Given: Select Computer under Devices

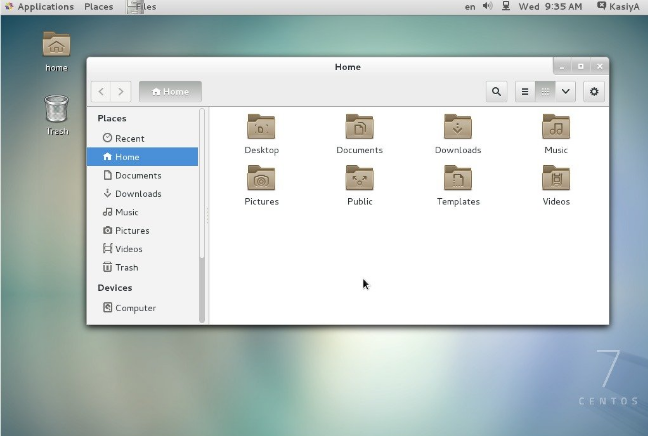Looking at the screenshot, I should (x=143, y=308).
